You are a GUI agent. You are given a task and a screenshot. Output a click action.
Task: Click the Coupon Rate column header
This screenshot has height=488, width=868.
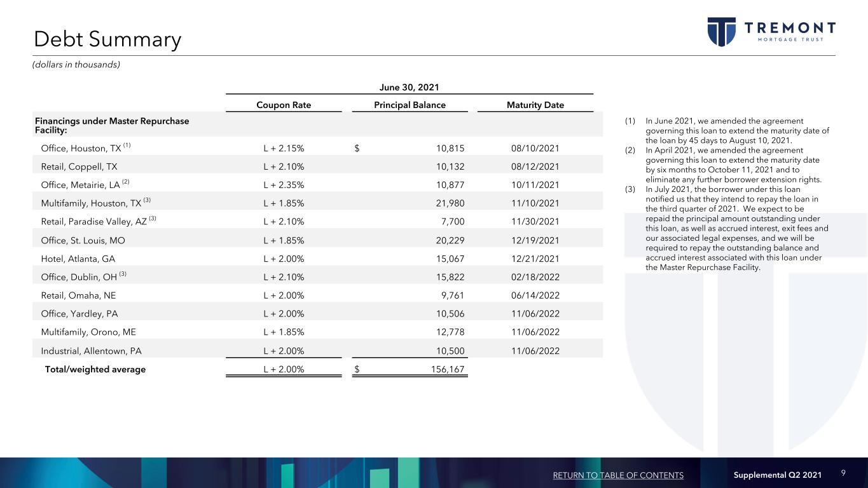pos(283,105)
